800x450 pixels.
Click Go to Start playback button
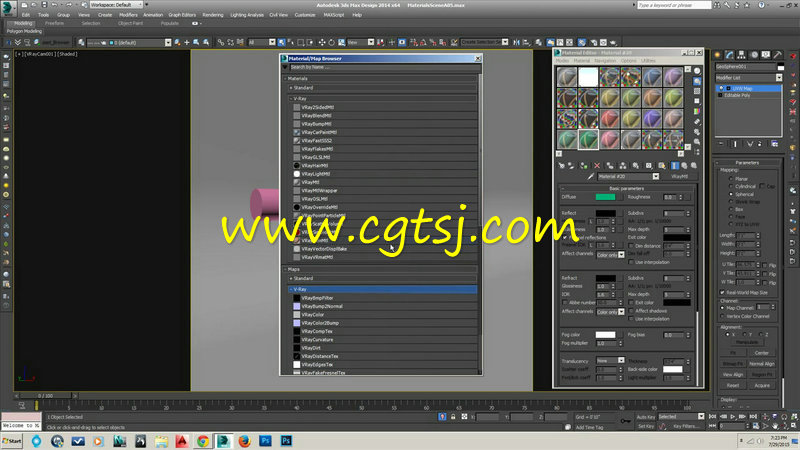713,417
